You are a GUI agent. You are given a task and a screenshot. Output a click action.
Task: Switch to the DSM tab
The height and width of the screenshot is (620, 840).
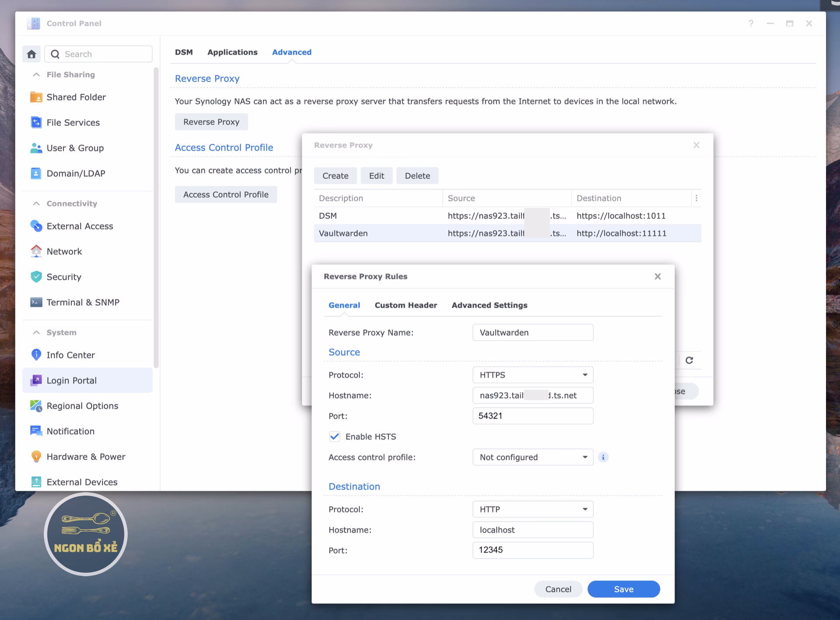coord(184,52)
